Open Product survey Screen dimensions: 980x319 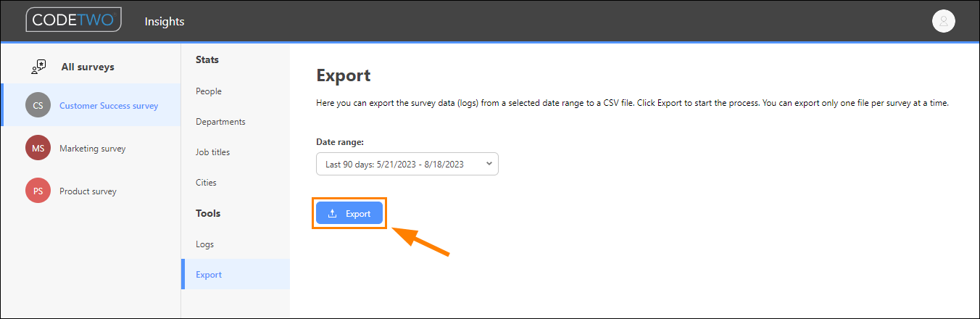tap(88, 191)
